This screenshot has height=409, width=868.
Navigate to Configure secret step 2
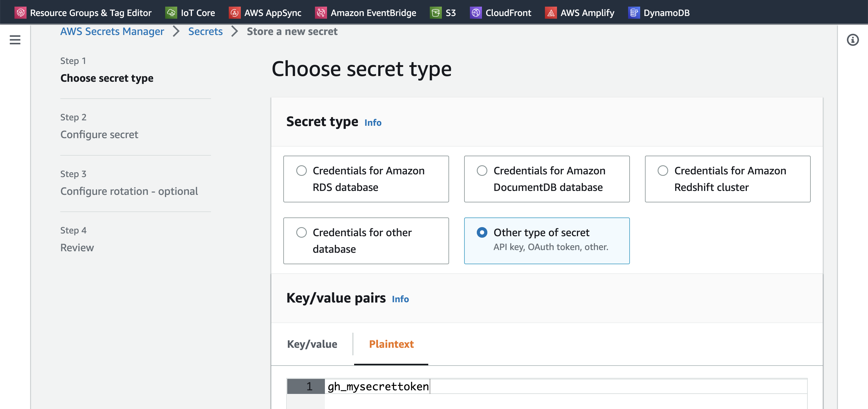point(99,135)
